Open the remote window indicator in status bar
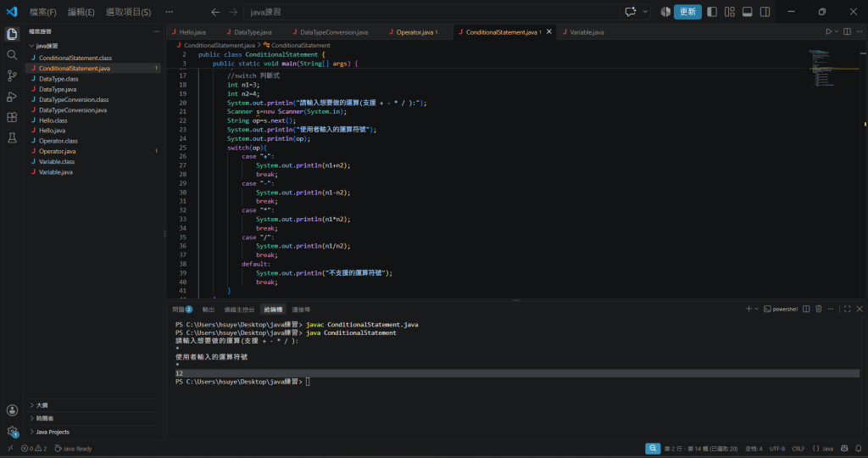Viewport: 868px width, 458px height. [x=10, y=449]
